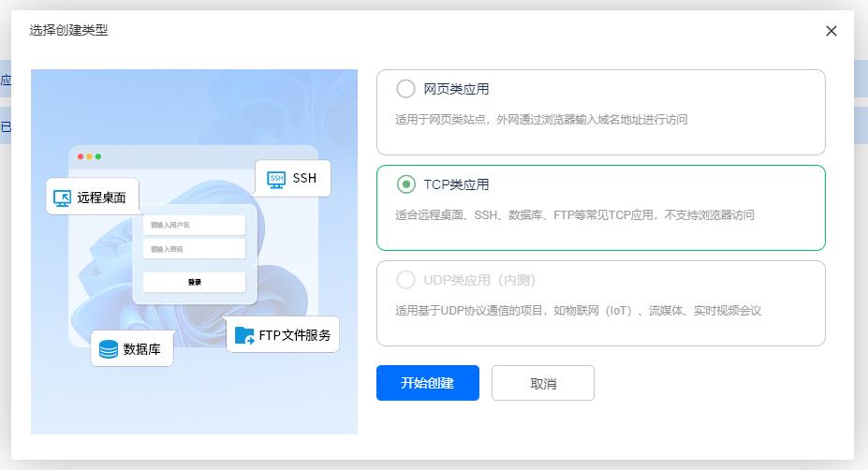Click the 远程桌面 label

[x=101, y=198]
